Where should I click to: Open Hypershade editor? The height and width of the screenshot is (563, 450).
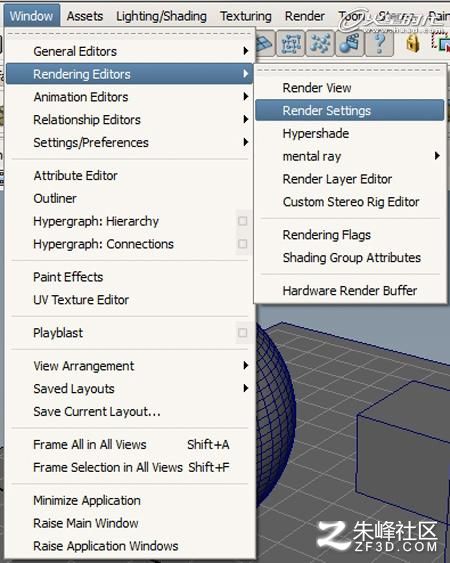[x=316, y=133]
